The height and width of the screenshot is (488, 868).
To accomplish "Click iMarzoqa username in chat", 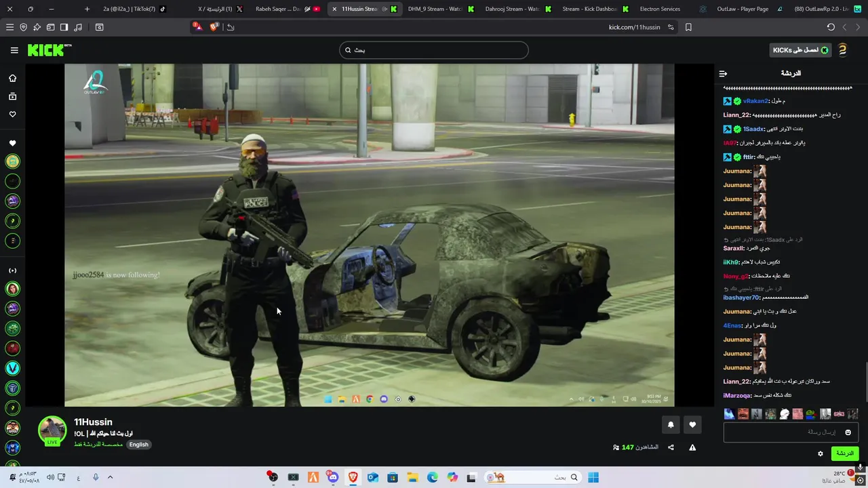I will (x=737, y=395).
